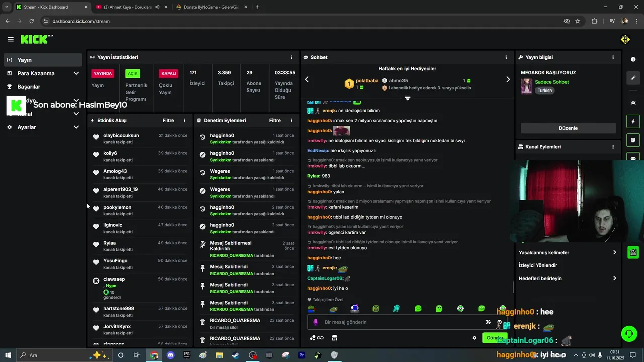This screenshot has height=362, width=644.
Task: Click the Düzenle button
Action: [568, 128]
